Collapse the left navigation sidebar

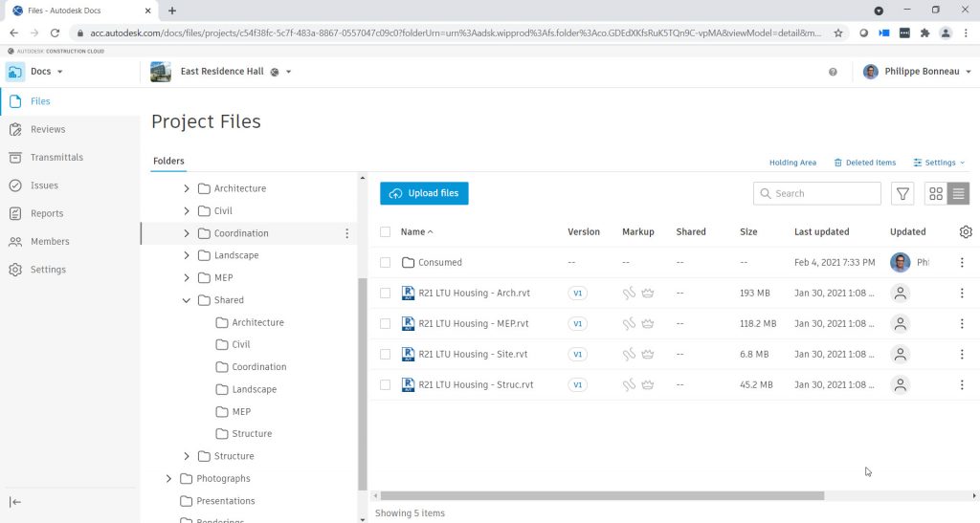(x=15, y=502)
